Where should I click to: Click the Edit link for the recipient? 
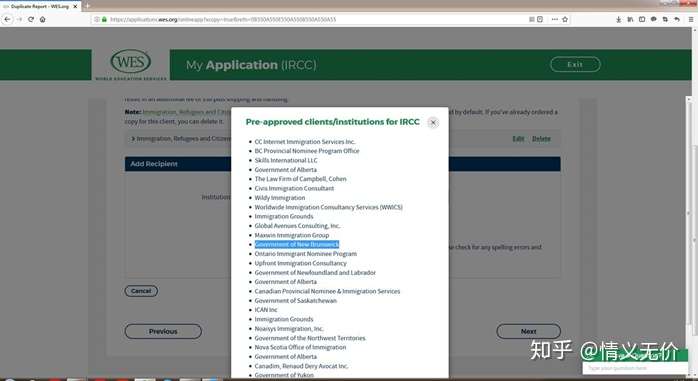click(518, 138)
